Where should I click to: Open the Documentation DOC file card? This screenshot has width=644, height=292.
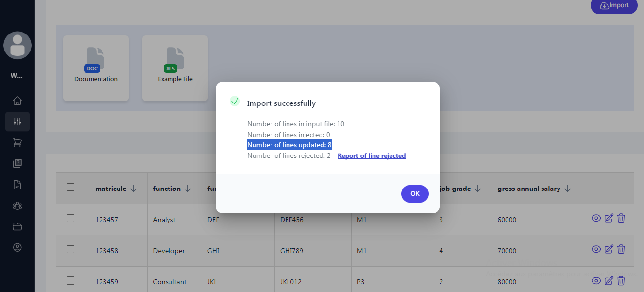click(96, 68)
